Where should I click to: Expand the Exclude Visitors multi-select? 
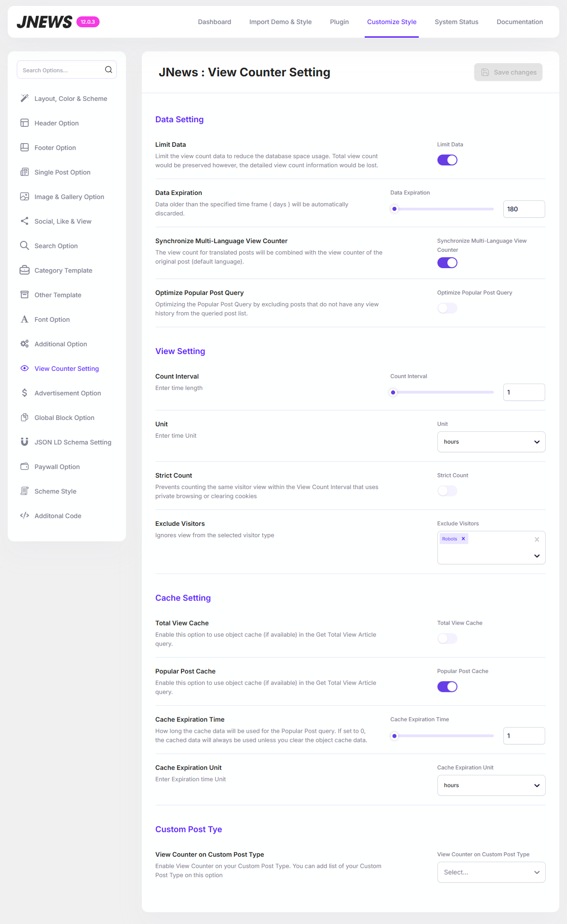[537, 556]
